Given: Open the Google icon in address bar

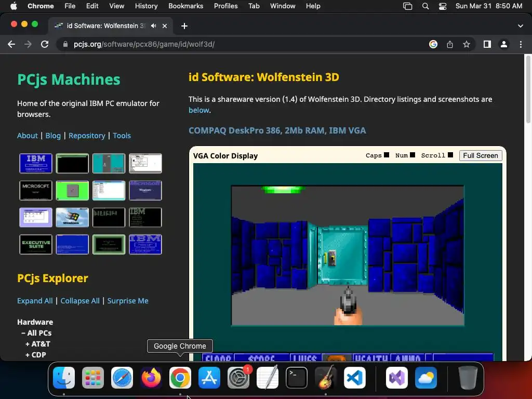Looking at the screenshot, I should pyautogui.click(x=433, y=44).
